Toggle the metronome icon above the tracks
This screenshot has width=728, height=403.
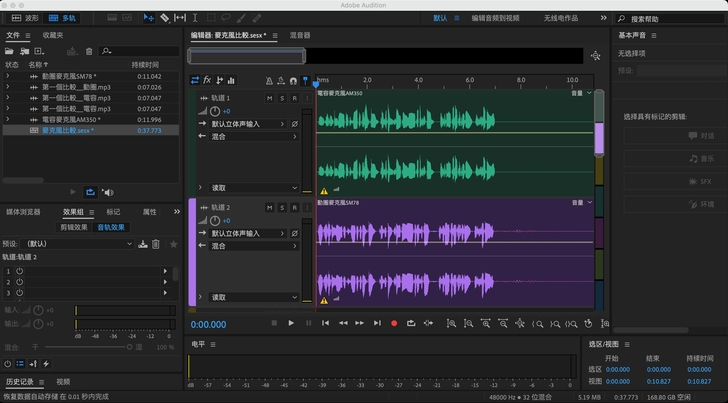click(269, 80)
